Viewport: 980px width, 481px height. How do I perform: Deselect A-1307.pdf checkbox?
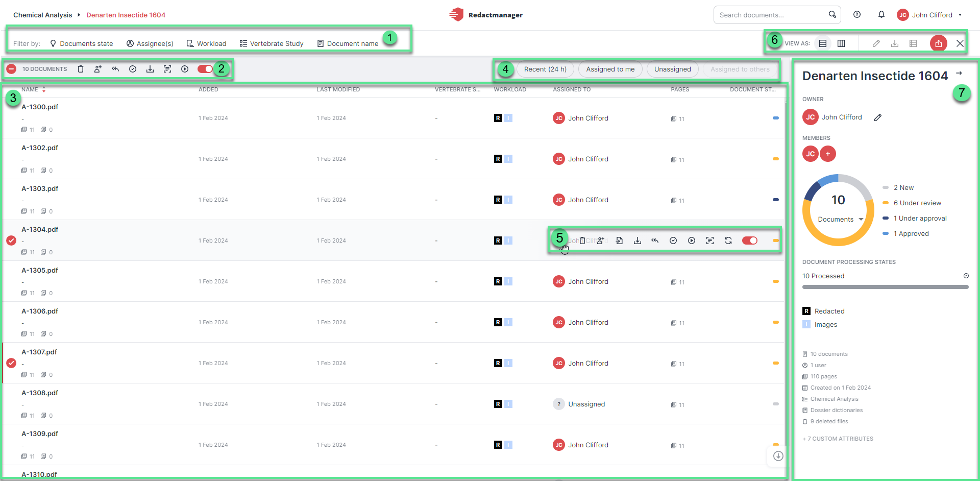point(11,363)
